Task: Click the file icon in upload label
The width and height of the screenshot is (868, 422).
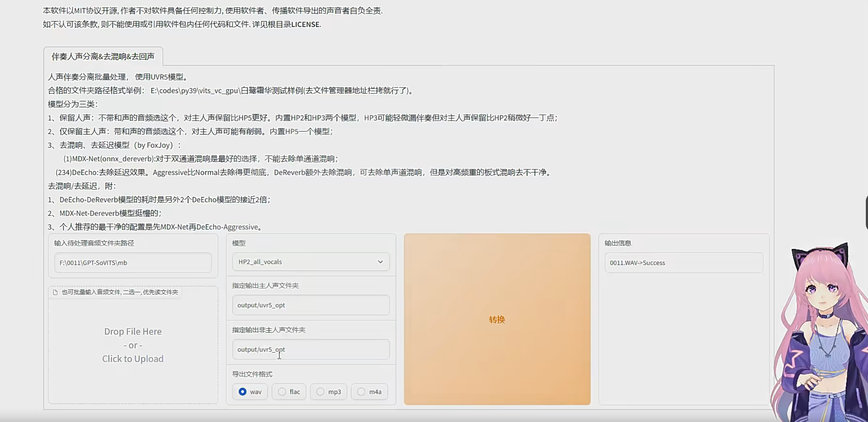Action: (55, 292)
